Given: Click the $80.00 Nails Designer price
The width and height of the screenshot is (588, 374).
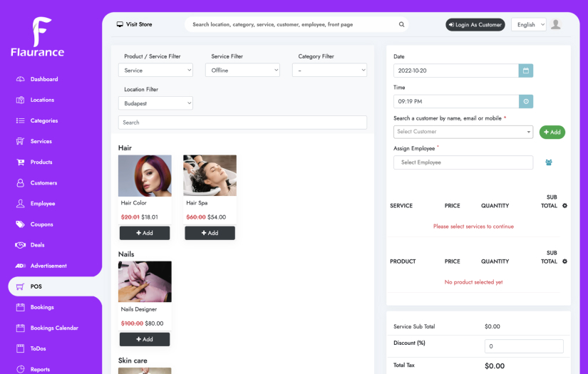Looking at the screenshot, I should click(x=154, y=323).
